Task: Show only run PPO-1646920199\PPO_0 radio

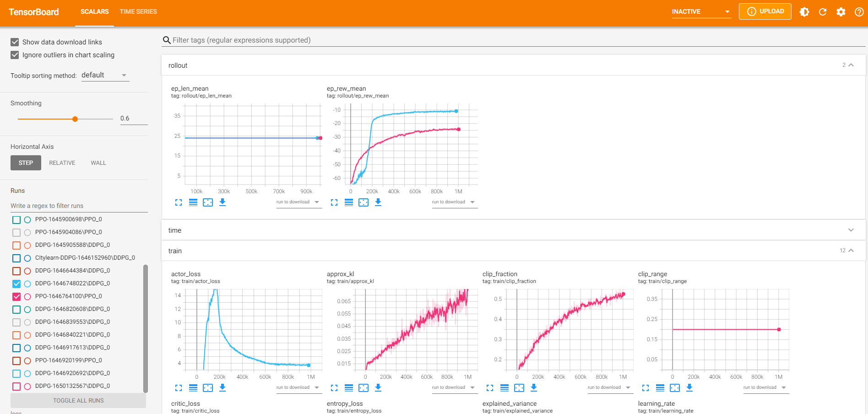Action: [x=27, y=361]
